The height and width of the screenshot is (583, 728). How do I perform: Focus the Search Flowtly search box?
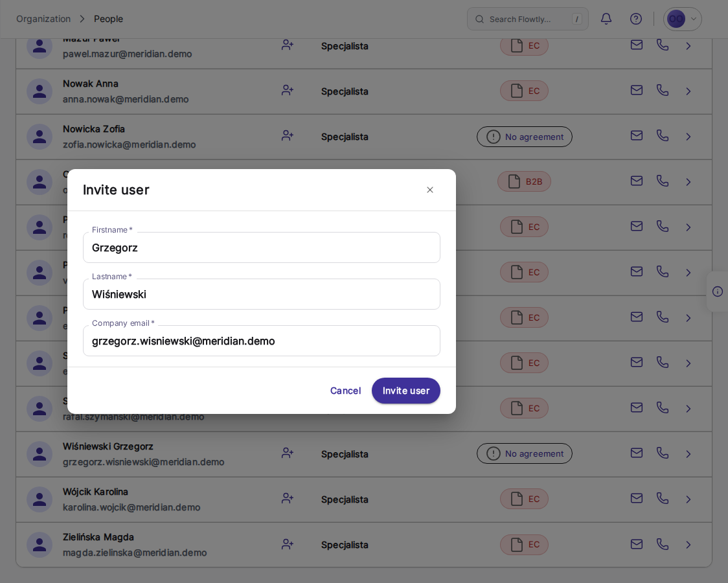tap(527, 19)
